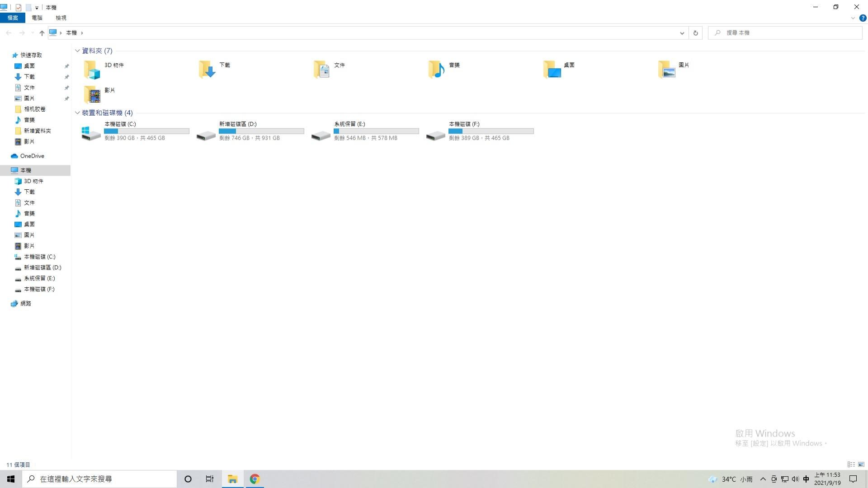Image resolution: width=868 pixels, height=488 pixels.
Task: Switch to details view in status bar
Action: tap(851, 465)
